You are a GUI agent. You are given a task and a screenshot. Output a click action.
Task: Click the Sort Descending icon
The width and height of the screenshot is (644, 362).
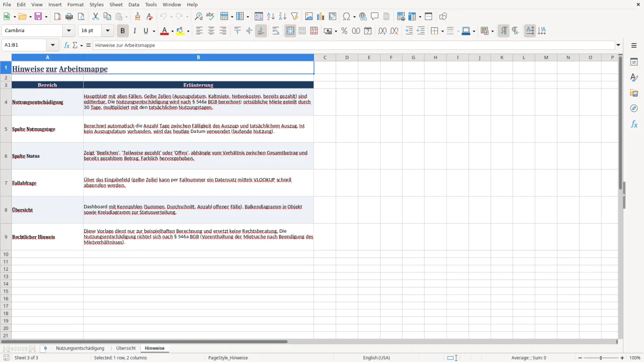tap(282, 17)
